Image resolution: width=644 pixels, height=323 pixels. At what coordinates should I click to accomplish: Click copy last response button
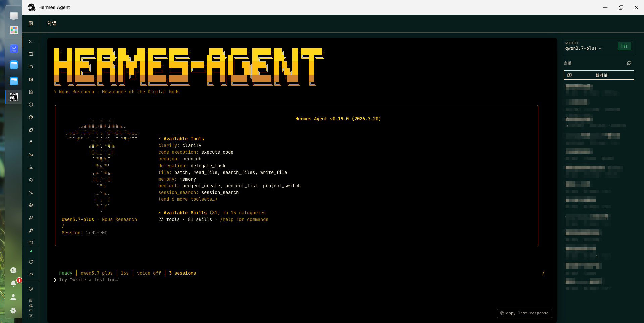524,313
